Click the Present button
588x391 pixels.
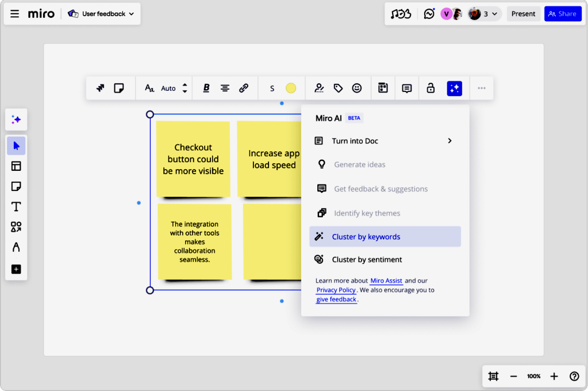tap(523, 14)
